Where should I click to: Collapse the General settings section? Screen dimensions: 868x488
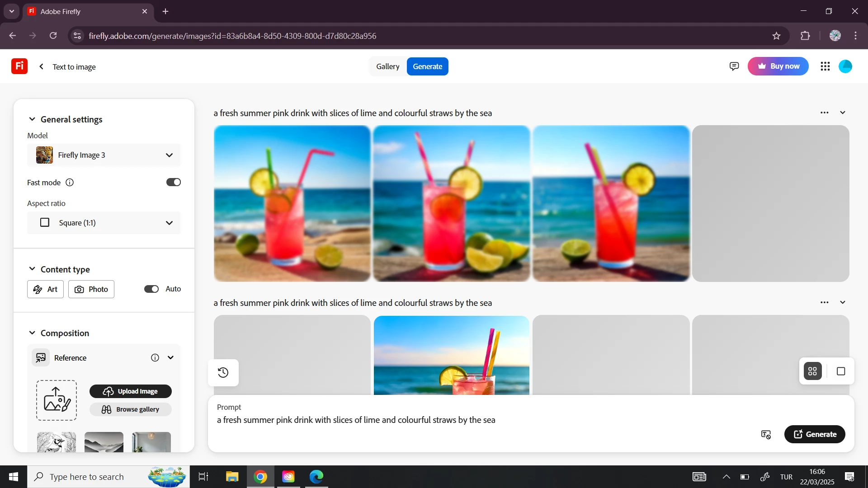32,119
